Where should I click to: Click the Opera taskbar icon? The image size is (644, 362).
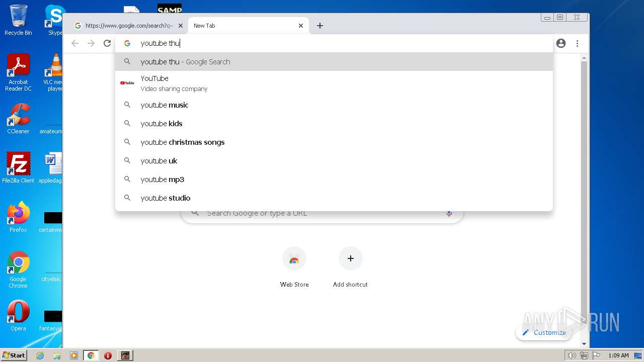click(x=108, y=355)
